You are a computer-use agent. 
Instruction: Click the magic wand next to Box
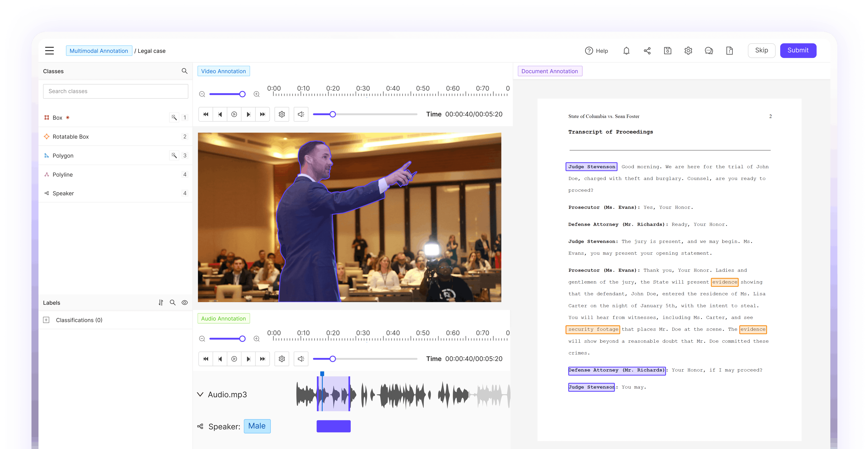coord(174,118)
